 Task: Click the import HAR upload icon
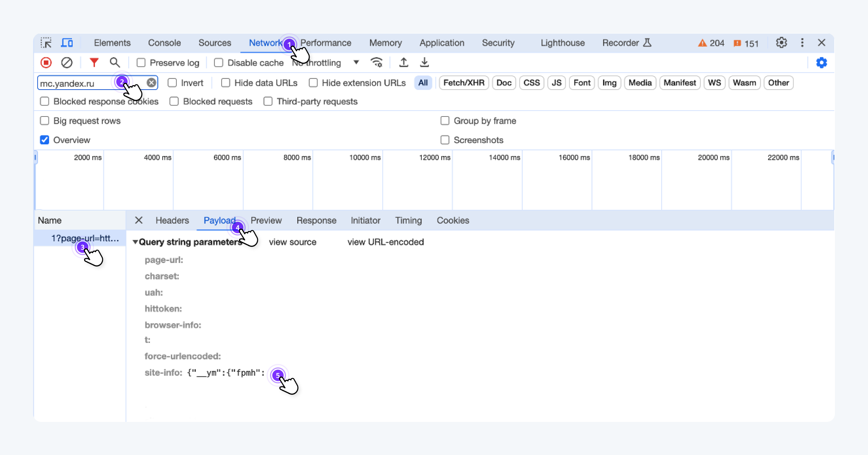tap(404, 62)
